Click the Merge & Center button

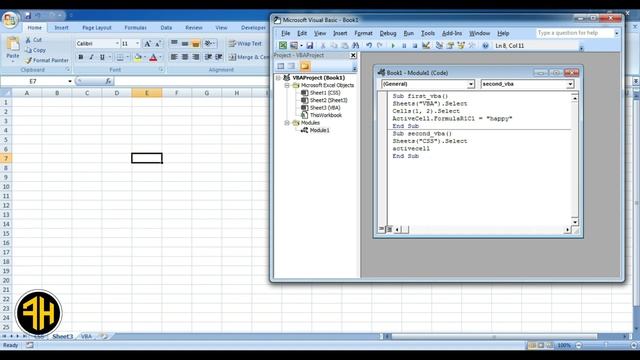[248, 57]
